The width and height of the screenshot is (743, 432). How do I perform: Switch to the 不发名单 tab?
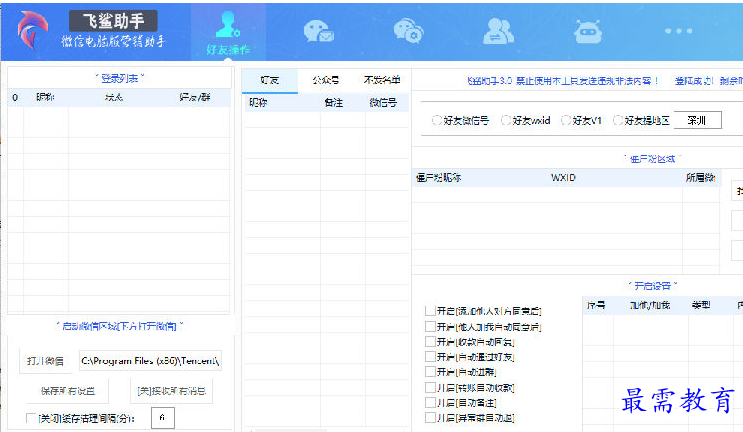[x=382, y=80]
